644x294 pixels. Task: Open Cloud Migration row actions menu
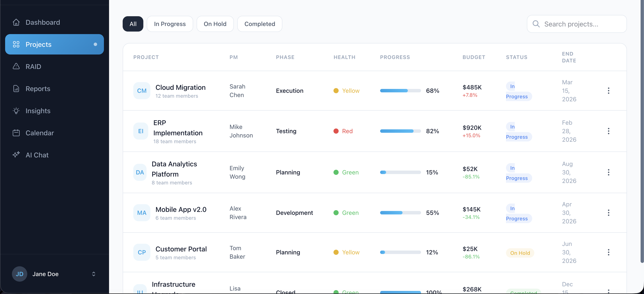tap(608, 91)
